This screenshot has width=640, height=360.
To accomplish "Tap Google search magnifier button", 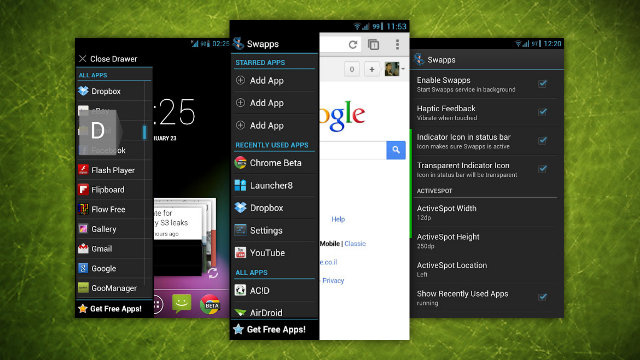I will pos(396,150).
